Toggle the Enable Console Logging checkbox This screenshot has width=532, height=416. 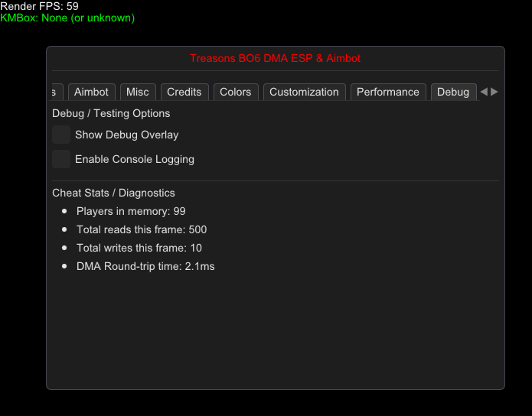tap(61, 159)
